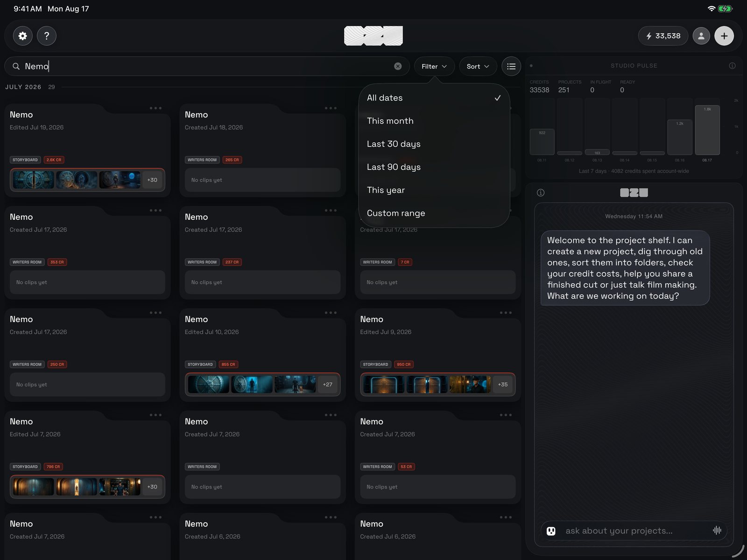Open the 33,538 credits balance
The image size is (747, 560).
pyautogui.click(x=663, y=36)
